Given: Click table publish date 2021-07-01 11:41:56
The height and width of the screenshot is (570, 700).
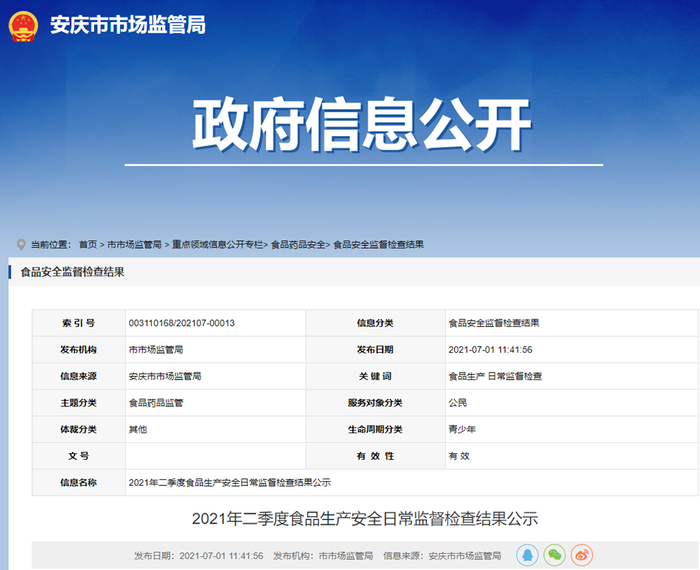Looking at the screenshot, I should [490, 349].
